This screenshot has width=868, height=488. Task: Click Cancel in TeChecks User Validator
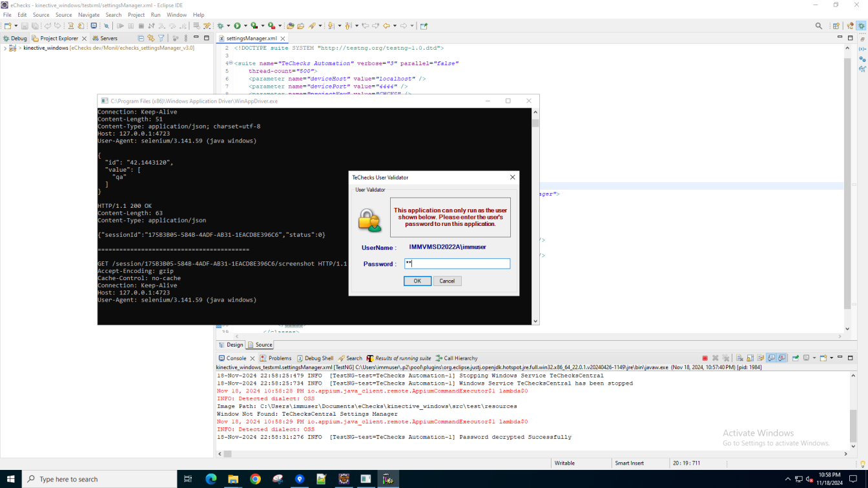pos(447,281)
